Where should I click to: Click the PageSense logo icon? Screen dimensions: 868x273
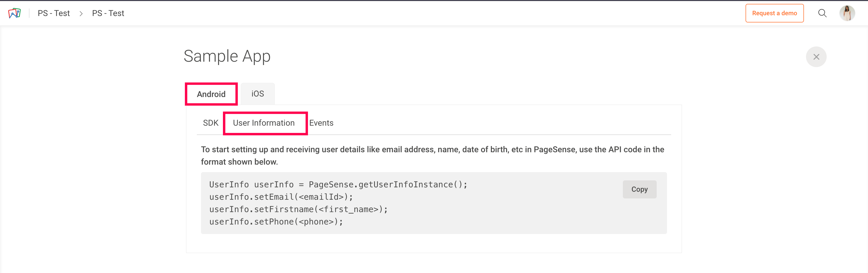click(x=14, y=13)
